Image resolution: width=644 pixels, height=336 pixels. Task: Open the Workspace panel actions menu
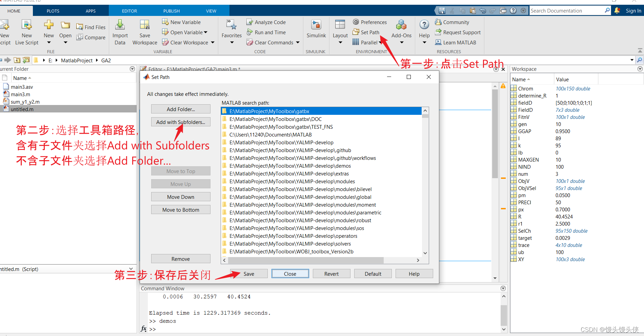tap(640, 69)
